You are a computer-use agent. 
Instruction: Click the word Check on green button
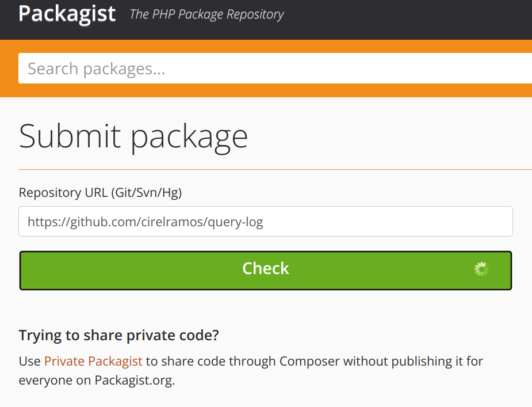[x=266, y=269]
